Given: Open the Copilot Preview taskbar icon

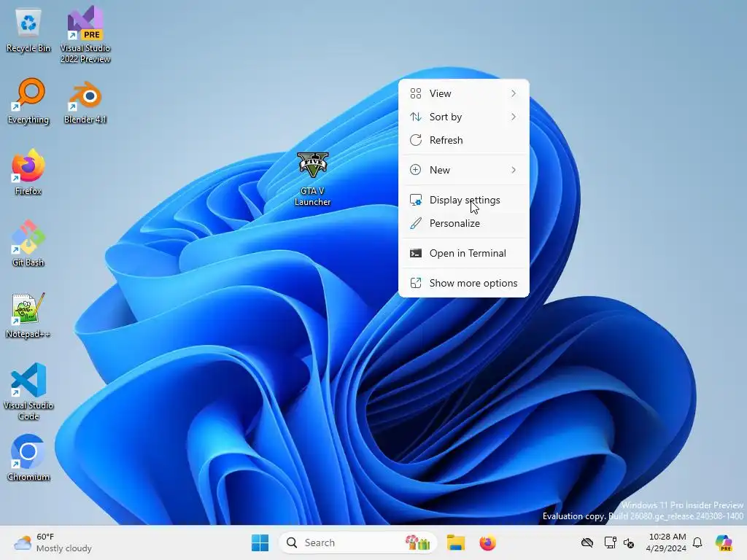Looking at the screenshot, I should (x=724, y=542).
